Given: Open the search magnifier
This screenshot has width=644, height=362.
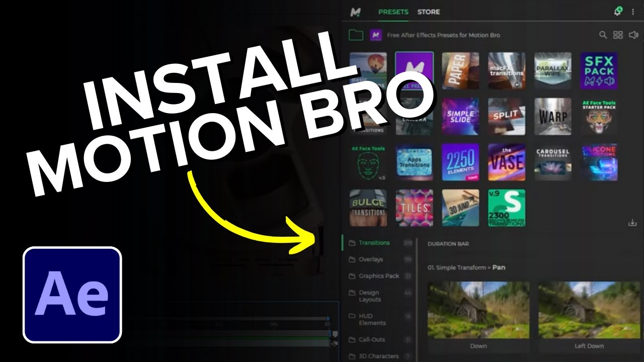Looking at the screenshot, I should [x=603, y=35].
